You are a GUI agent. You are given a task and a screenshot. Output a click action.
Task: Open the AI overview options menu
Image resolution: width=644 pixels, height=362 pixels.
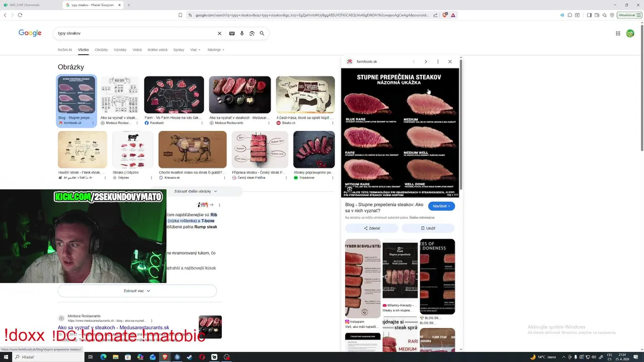pos(219,205)
